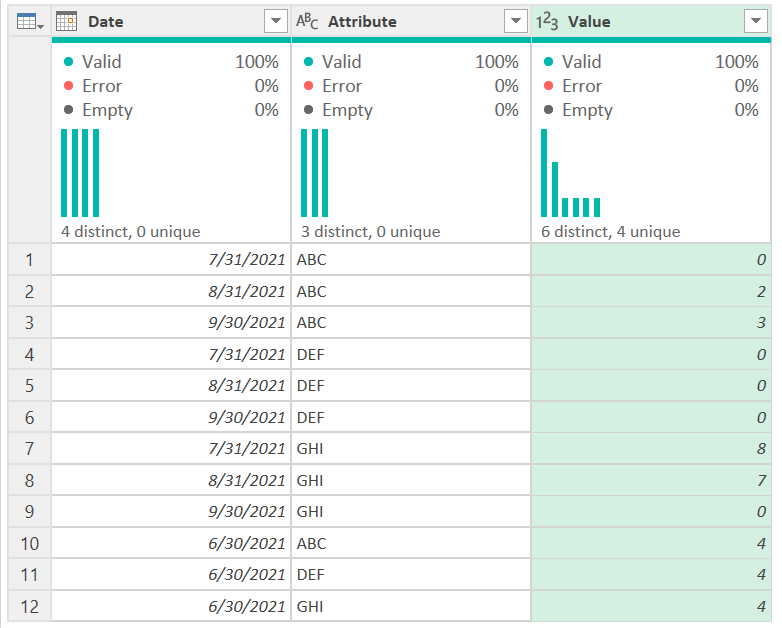Click the Date column distribution chart
The width and height of the screenshot is (782, 628).
click(80, 173)
